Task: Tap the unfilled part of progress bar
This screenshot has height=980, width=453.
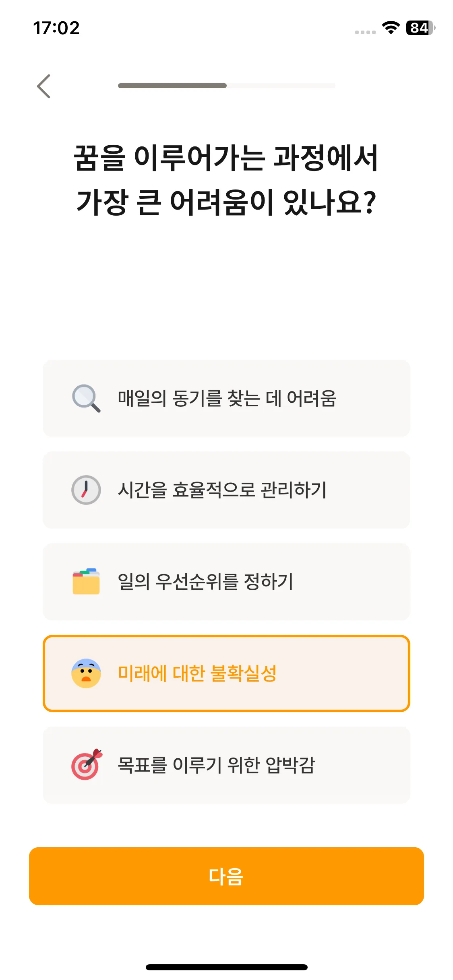Action: (x=281, y=86)
